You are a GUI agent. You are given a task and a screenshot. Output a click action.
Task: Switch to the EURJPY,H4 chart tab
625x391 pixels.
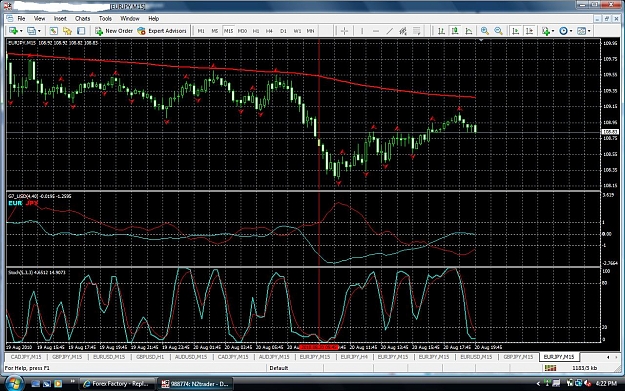click(x=354, y=357)
